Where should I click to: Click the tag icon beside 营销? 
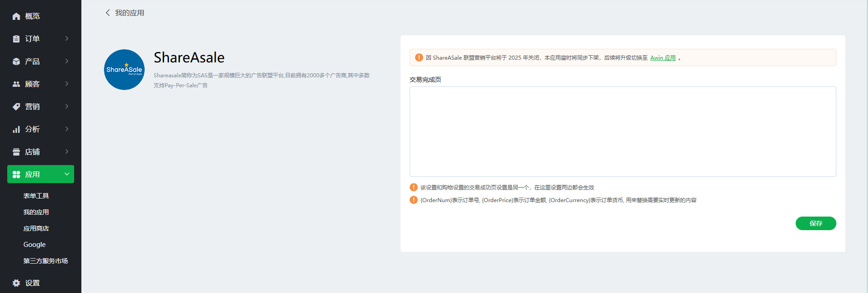(x=16, y=107)
